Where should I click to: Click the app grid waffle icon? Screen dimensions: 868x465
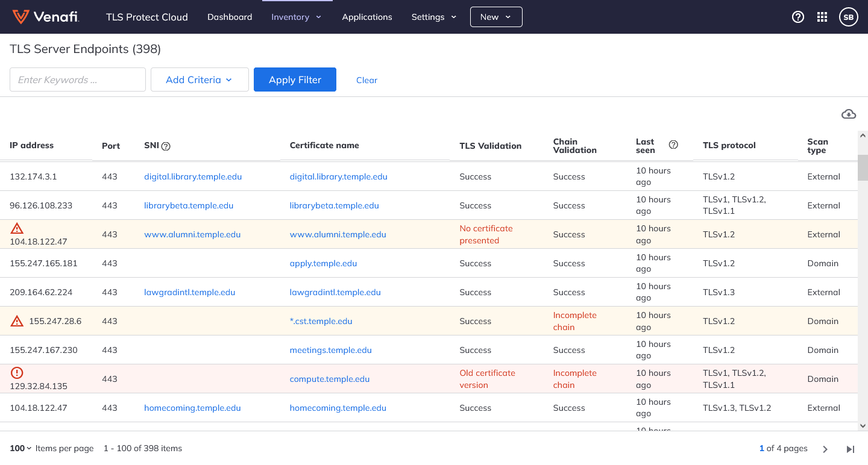(x=822, y=17)
